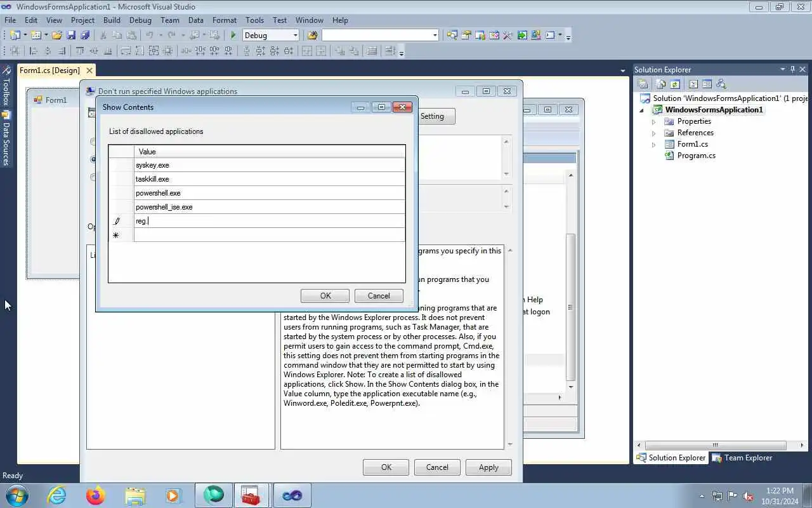812x508 pixels.
Task: Click the View Designer icon in Solution Explorer
Action: click(x=707, y=84)
